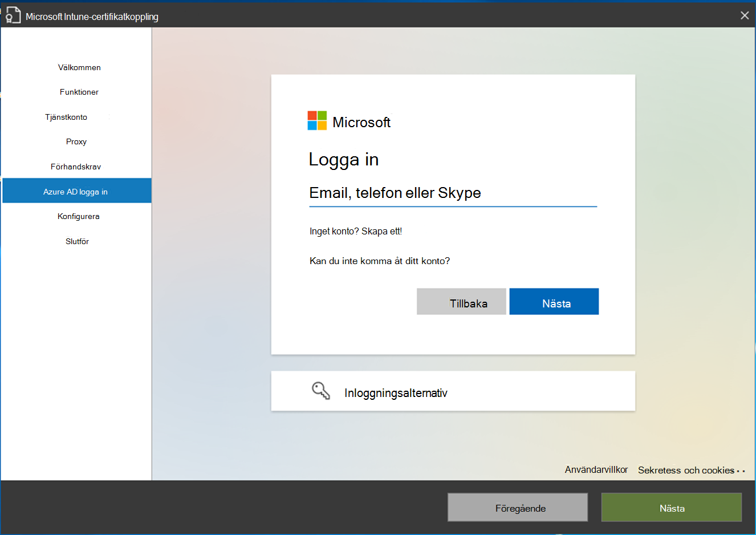Select the Funktioner step in sidebar
Screen dimensions: 756x535
79,92
